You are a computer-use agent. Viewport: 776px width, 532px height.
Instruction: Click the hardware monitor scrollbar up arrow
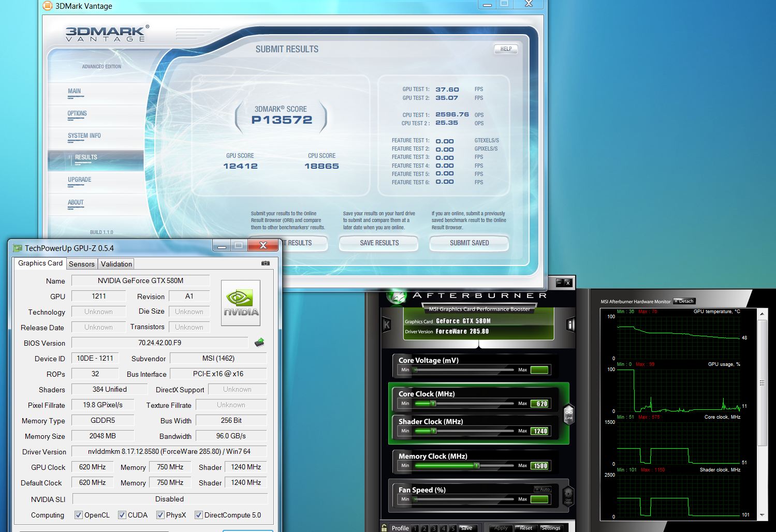pos(762,314)
